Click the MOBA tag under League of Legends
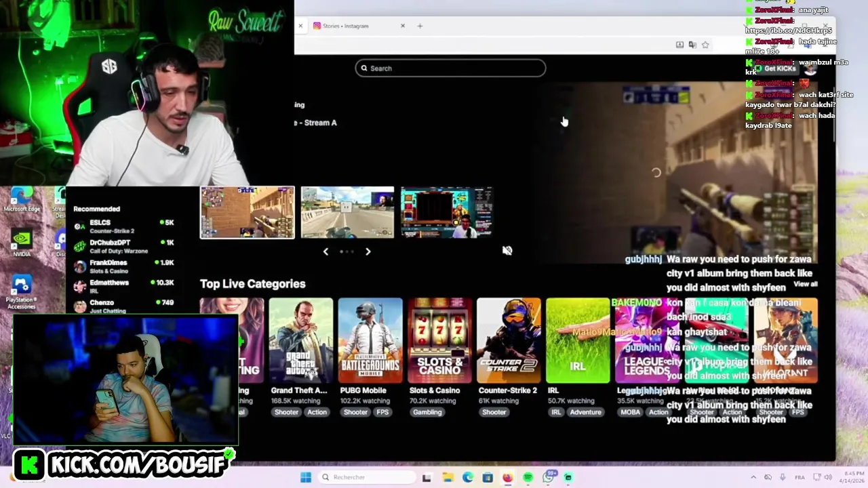Image resolution: width=868 pixels, height=488 pixels. click(630, 412)
